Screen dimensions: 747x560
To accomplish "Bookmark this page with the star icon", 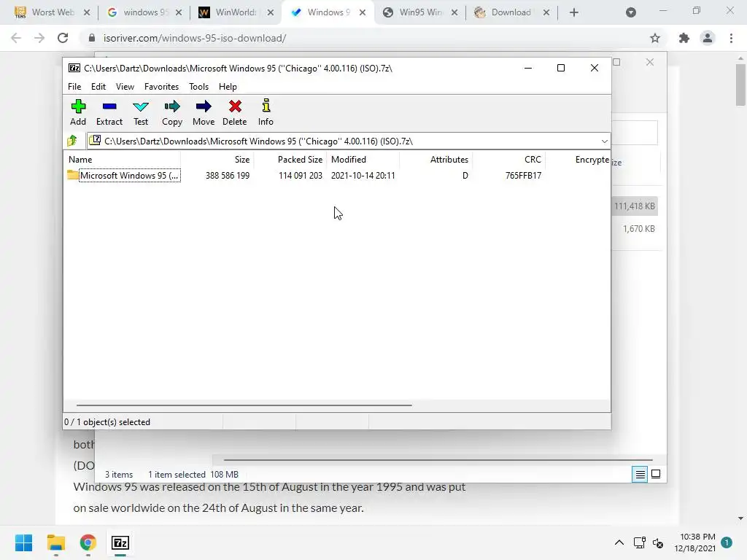I will click(x=655, y=38).
